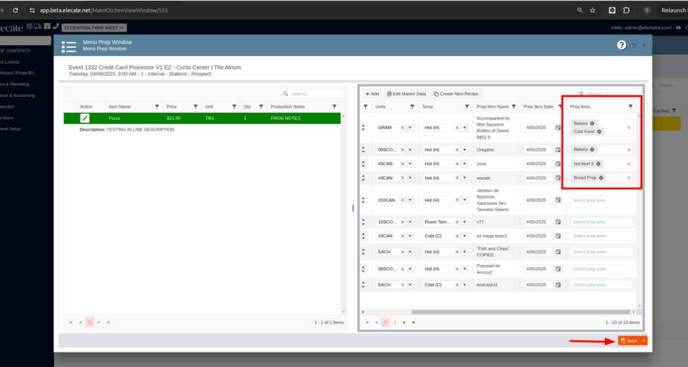Viewport: 688px width, 367px height.
Task: Open browser extensions puzzle icon
Action: [x=626, y=10]
